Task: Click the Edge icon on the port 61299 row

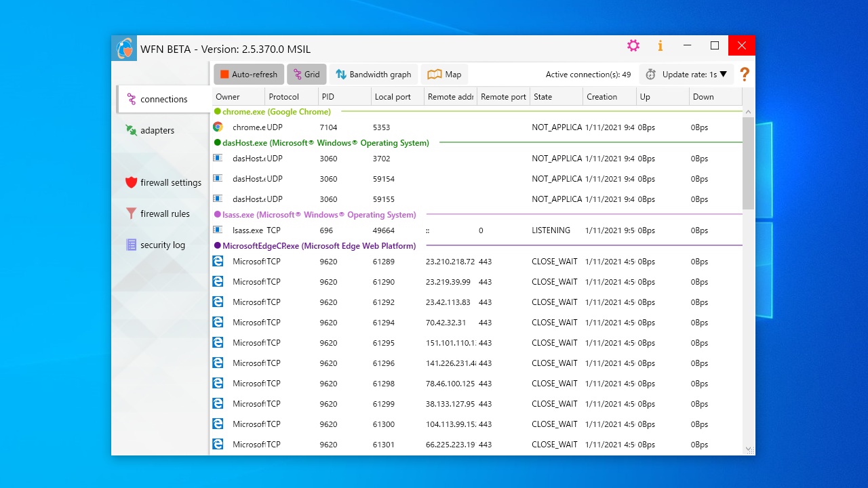Action: [x=218, y=403]
